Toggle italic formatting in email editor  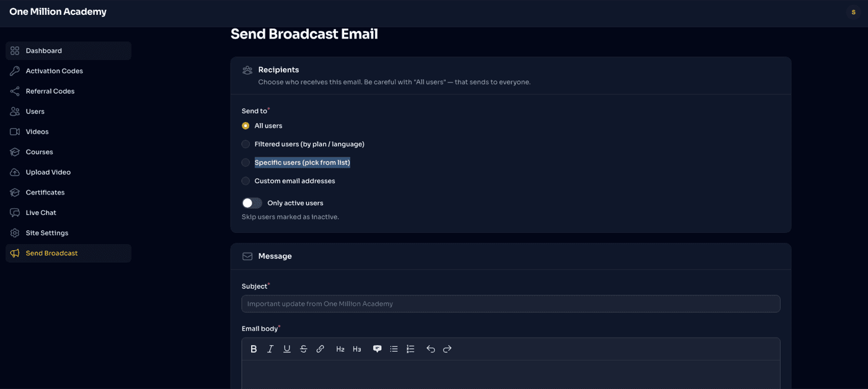(270, 349)
